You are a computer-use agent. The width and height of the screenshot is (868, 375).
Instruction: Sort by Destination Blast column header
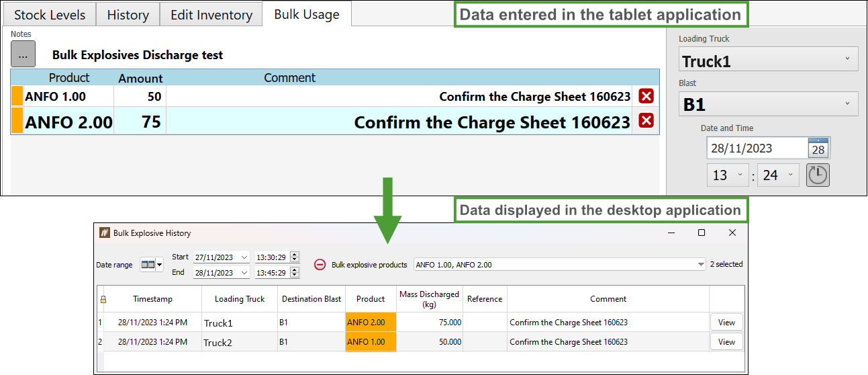tap(311, 299)
